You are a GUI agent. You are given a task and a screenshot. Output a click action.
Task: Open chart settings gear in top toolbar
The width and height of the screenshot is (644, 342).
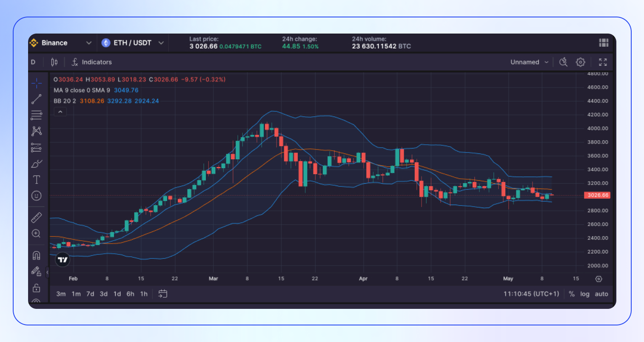coord(581,62)
